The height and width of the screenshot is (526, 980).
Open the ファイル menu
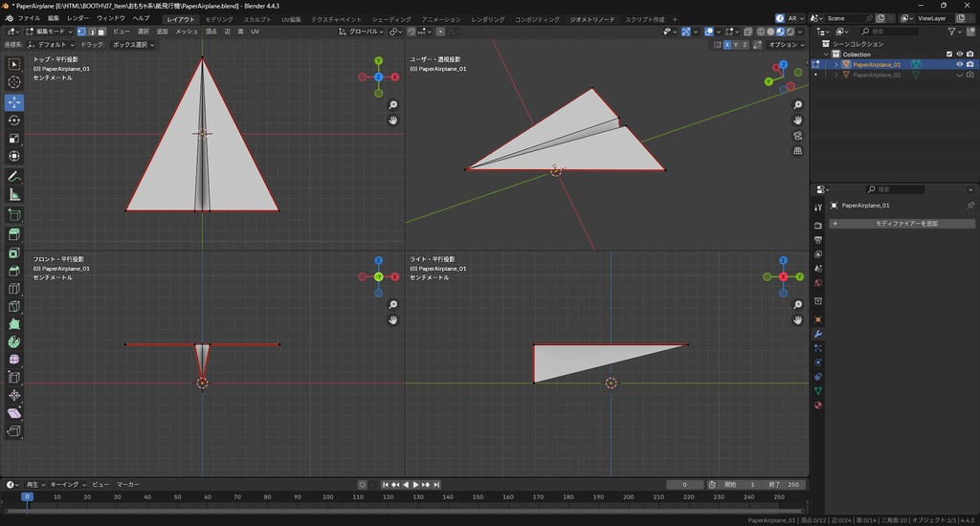tap(29, 18)
